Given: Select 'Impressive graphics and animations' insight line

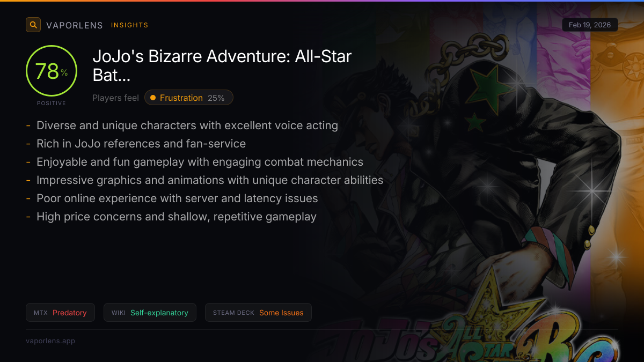Looking at the screenshot, I should coord(210,180).
